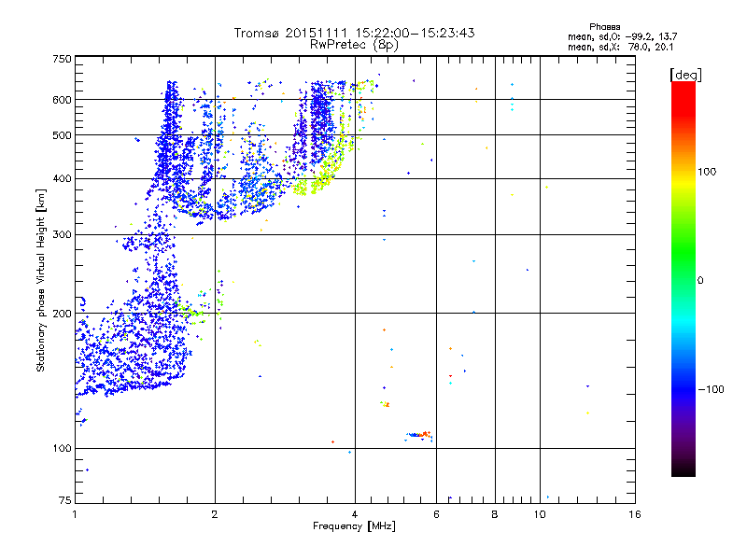This screenshot has width=747, height=560.
Task: Click the plot title "Tromsø 20151111 15:22:00-15:23:43"
Action: tap(354, 33)
